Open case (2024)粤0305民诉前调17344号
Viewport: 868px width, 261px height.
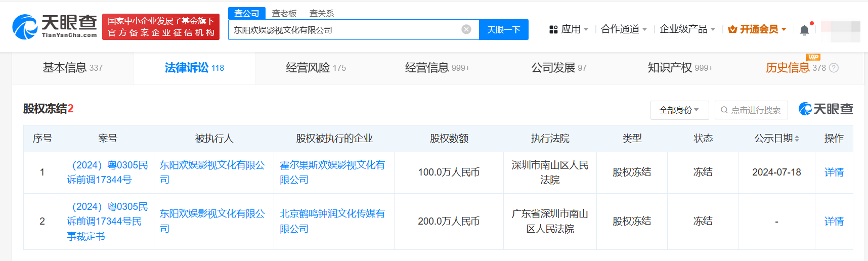click(107, 172)
